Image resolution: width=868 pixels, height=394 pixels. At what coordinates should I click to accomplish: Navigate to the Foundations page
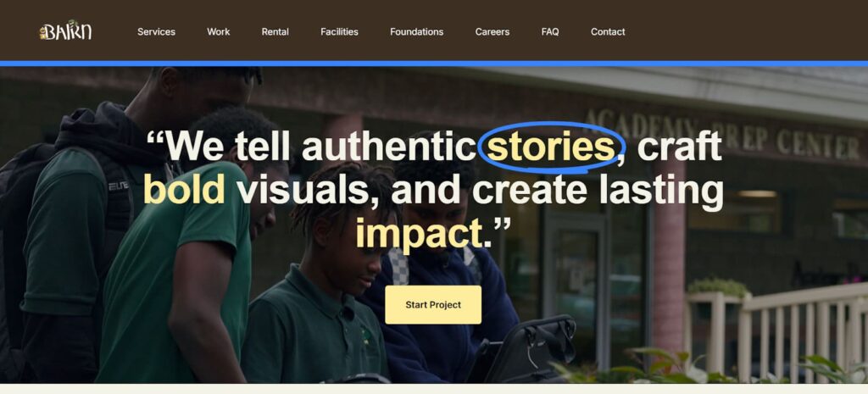click(416, 31)
